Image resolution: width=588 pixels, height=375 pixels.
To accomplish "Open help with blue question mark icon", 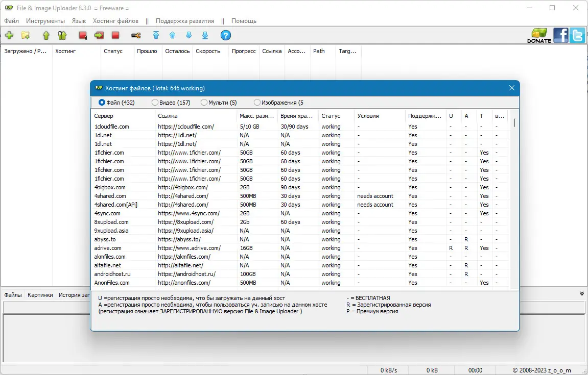I will 225,35.
